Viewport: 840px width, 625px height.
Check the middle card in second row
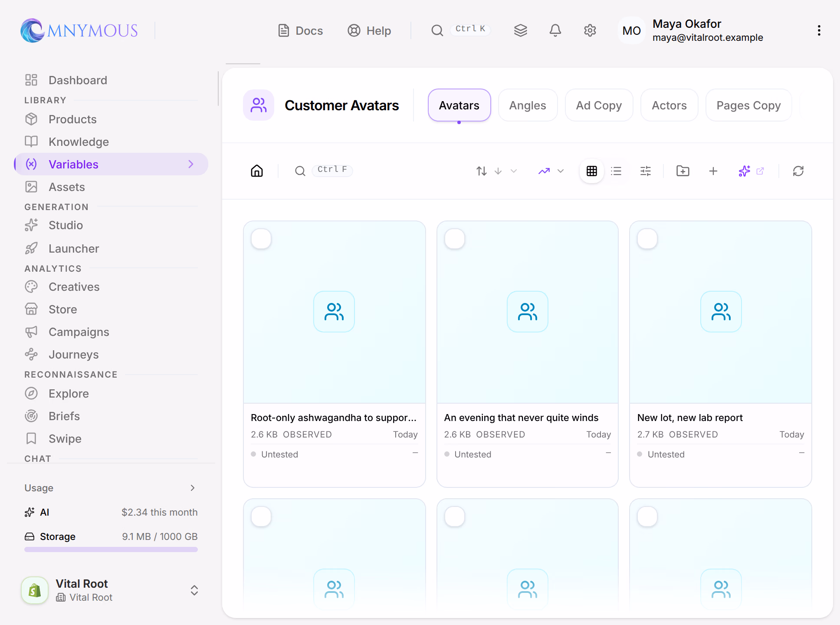455,516
